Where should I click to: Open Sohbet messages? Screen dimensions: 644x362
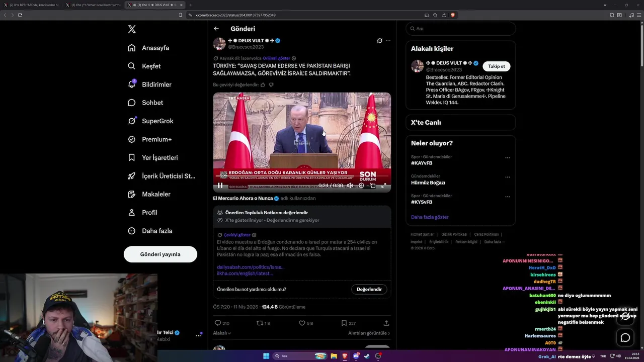[146, 103]
